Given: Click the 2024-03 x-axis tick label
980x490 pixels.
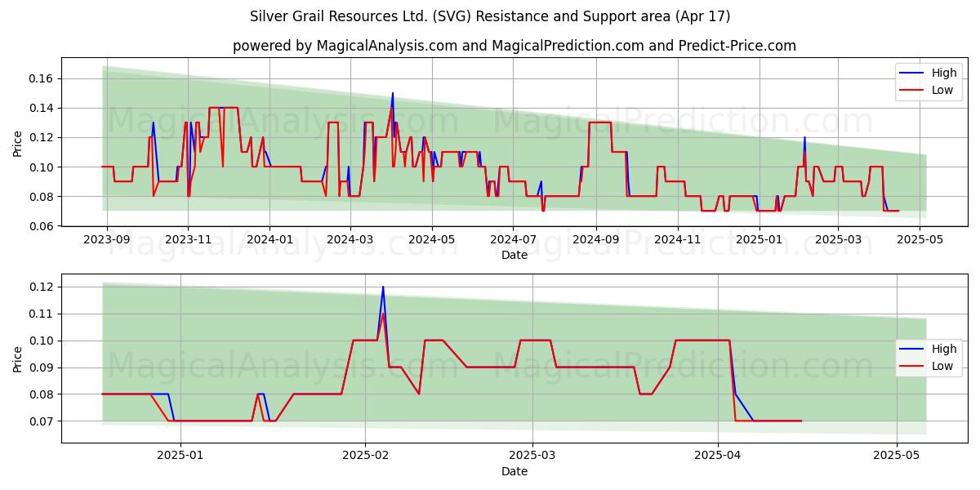Looking at the screenshot, I should [350, 239].
